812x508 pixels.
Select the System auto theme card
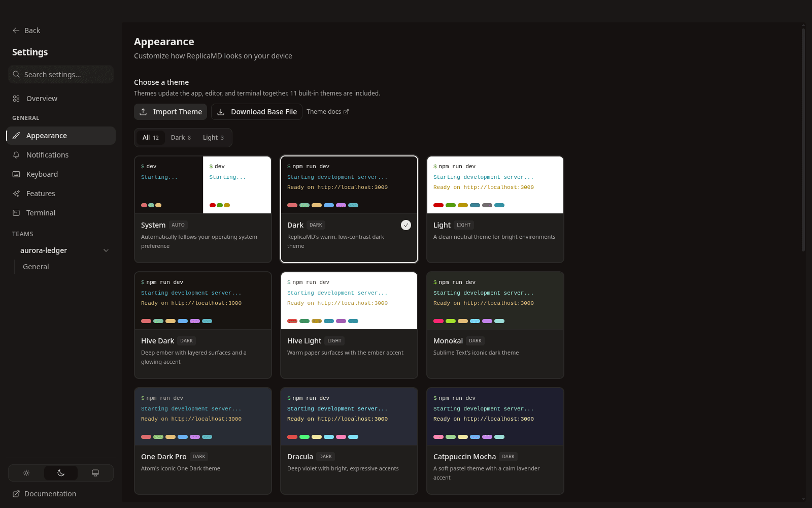click(x=203, y=209)
